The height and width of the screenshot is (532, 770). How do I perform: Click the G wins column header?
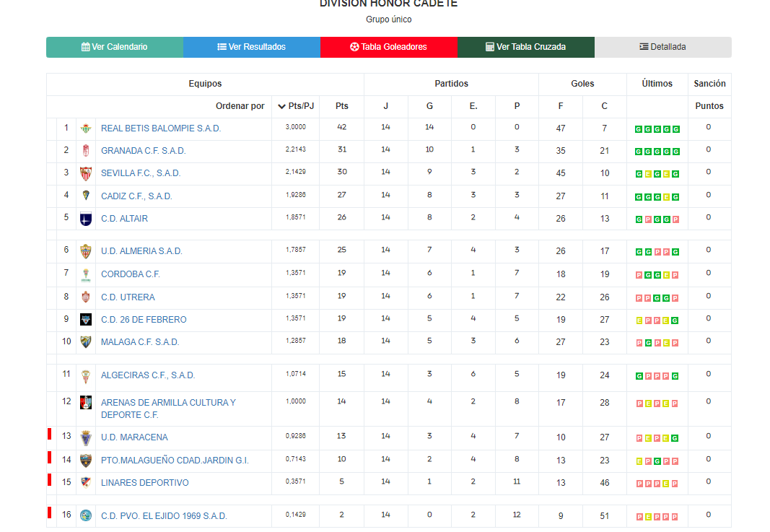[429, 106]
